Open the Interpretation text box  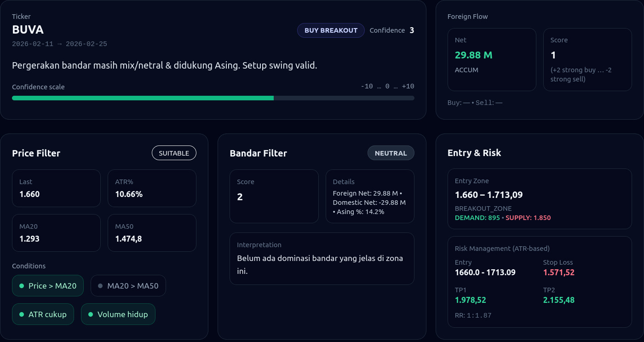tap(322, 258)
